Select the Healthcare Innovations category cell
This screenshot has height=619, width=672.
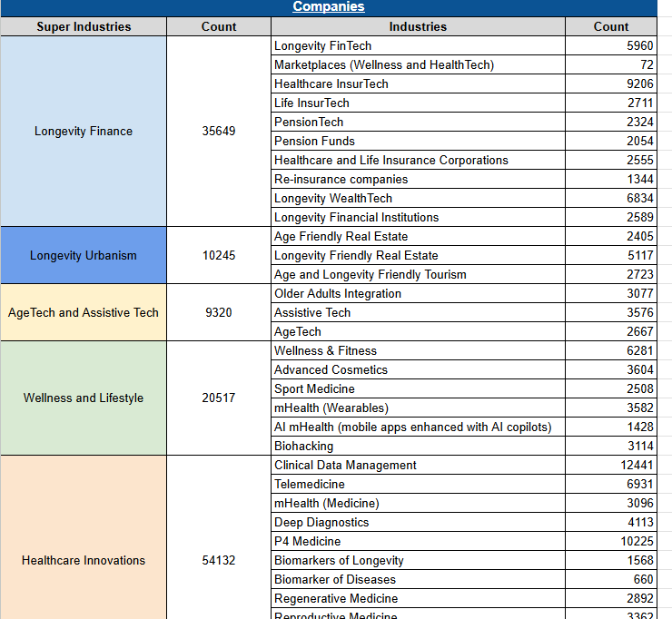click(x=84, y=560)
